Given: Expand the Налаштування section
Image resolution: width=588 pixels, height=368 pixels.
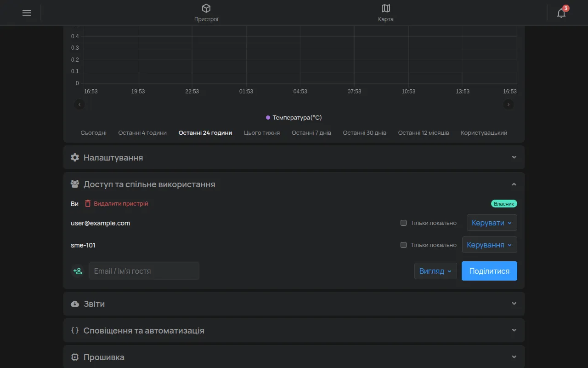Looking at the screenshot, I should (294, 157).
